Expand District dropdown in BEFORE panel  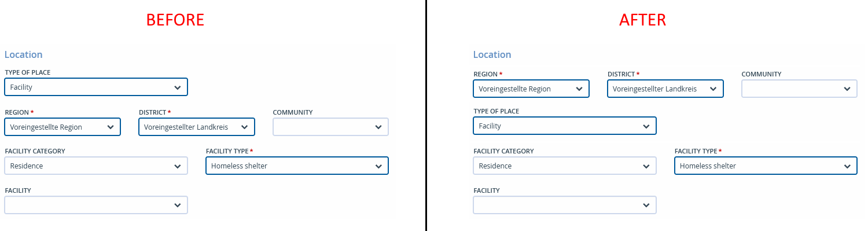pyautogui.click(x=197, y=127)
